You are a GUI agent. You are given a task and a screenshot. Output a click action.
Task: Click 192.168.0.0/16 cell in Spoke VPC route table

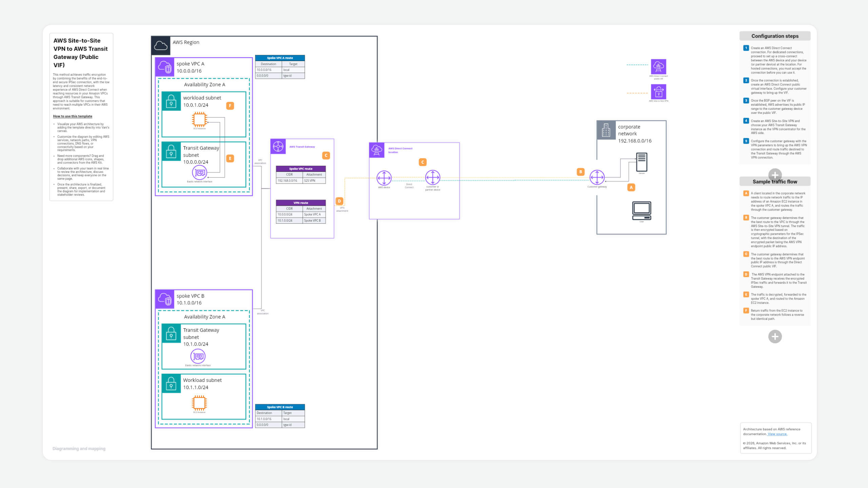click(289, 181)
